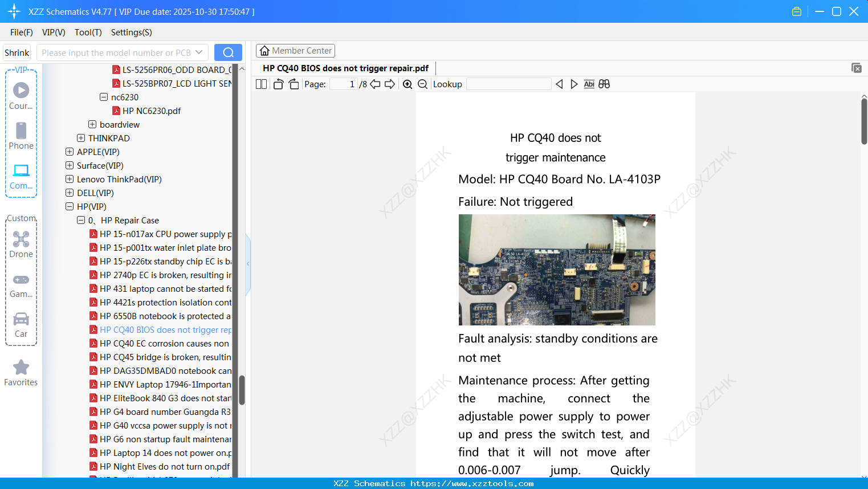Click into the Lookup text field
Viewport: 868px width, 489px height.
508,84
